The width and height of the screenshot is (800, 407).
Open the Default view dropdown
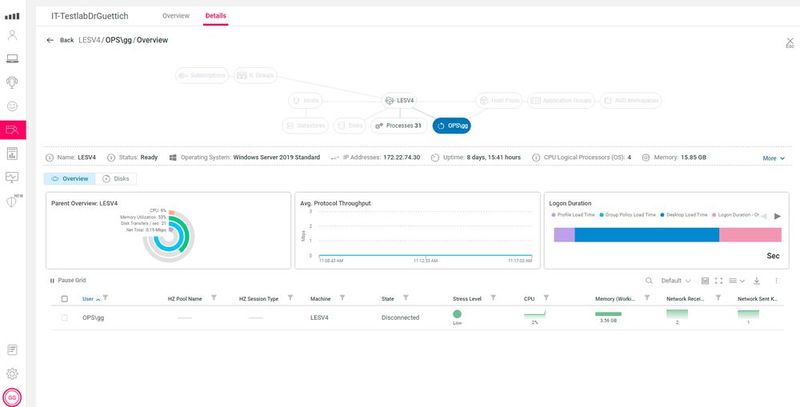pos(676,281)
